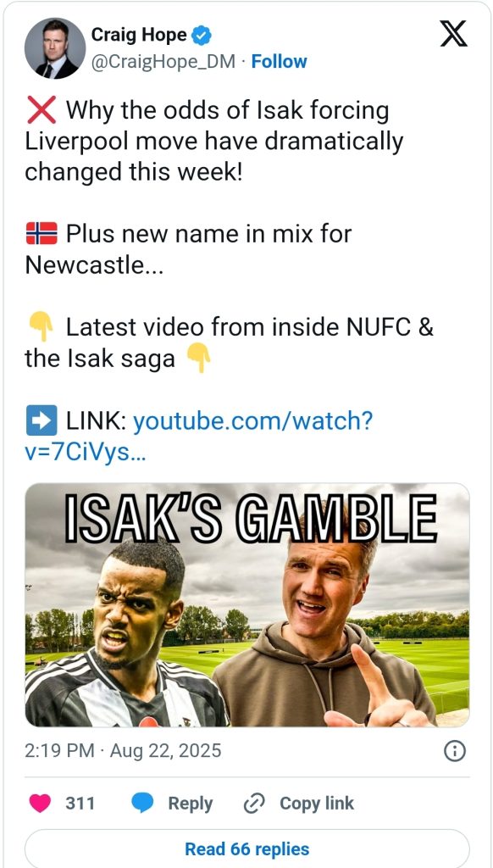Expand Read 66 replies

pyautogui.click(x=246, y=849)
